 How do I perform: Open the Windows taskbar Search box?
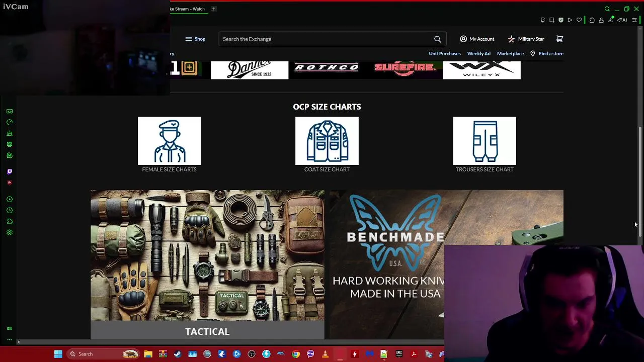tap(103, 354)
